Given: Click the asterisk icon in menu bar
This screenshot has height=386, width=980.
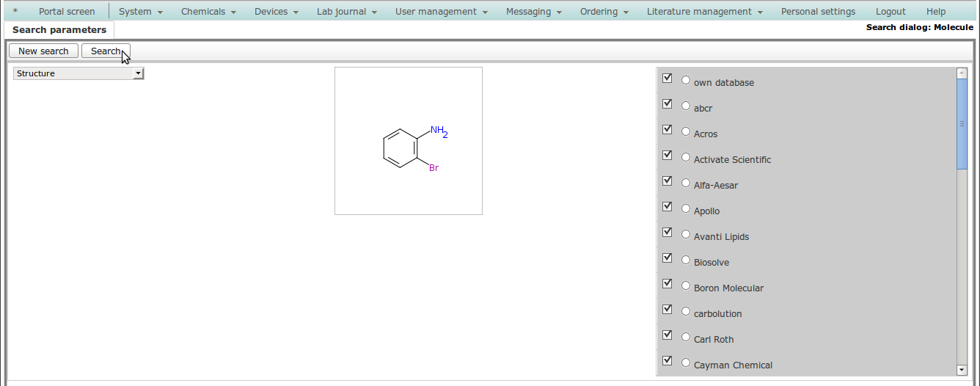Looking at the screenshot, I should tap(15, 11).
